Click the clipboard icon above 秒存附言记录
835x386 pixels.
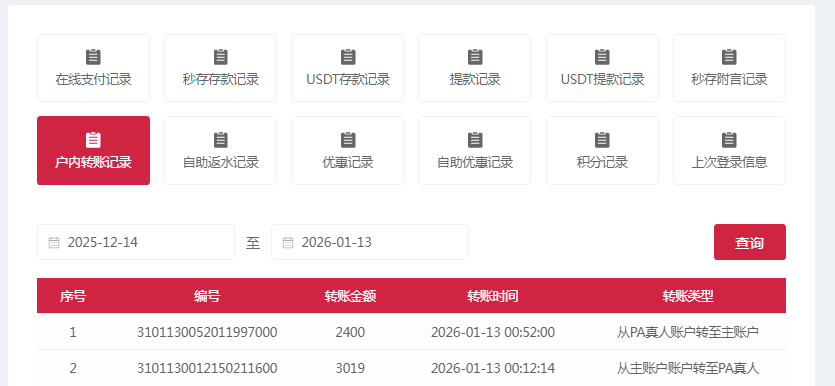pyautogui.click(x=729, y=56)
